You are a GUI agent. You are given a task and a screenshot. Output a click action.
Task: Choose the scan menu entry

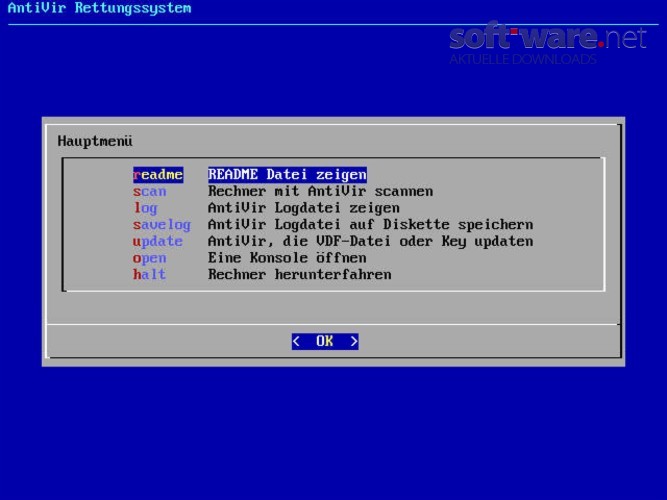[149, 191]
